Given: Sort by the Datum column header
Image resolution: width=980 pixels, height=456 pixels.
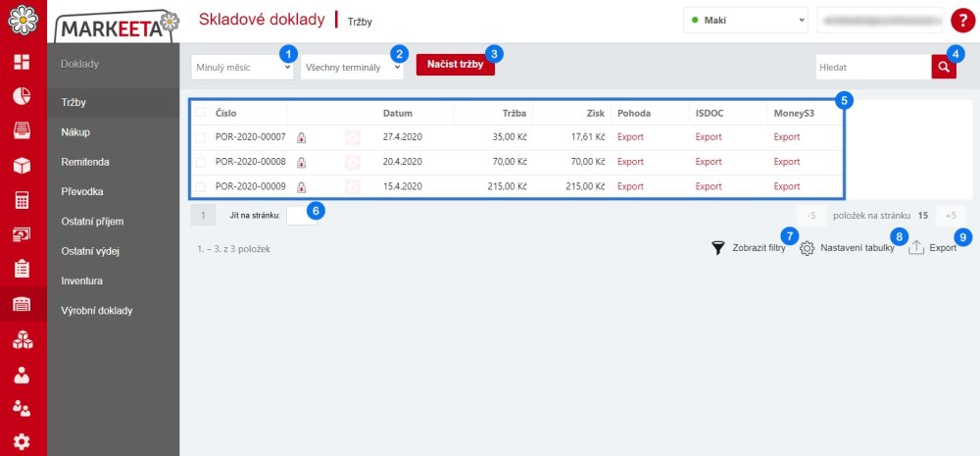Looking at the screenshot, I should tap(398, 113).
